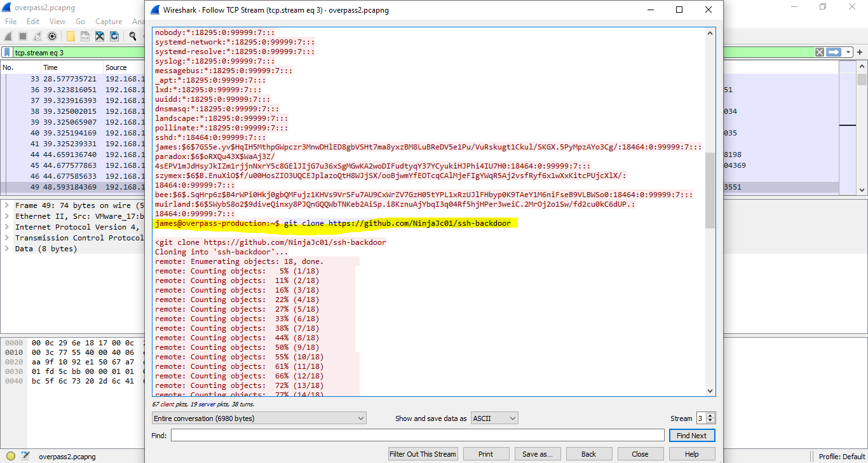The image size is (868, 463).
Task: Click 'remote: Enumerating objects: 18, done.' line
Action: [239, 261]
